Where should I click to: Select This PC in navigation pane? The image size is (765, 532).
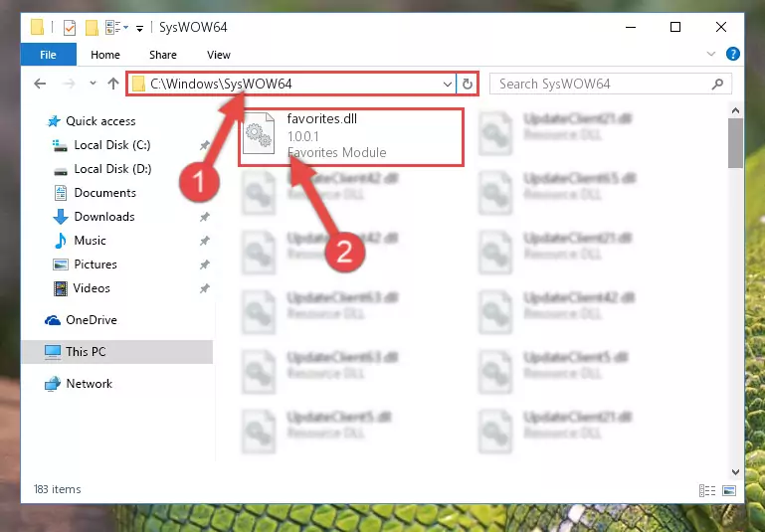86,352
